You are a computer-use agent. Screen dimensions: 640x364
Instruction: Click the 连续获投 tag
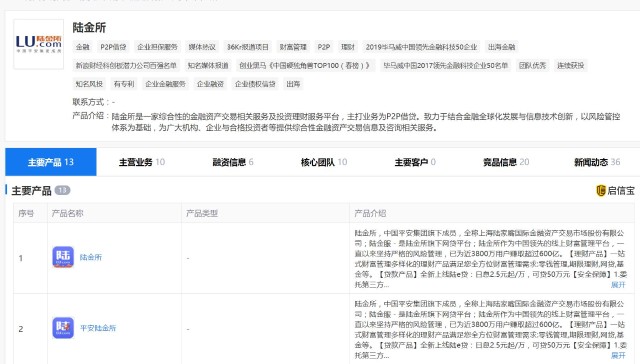pos(571,65)
